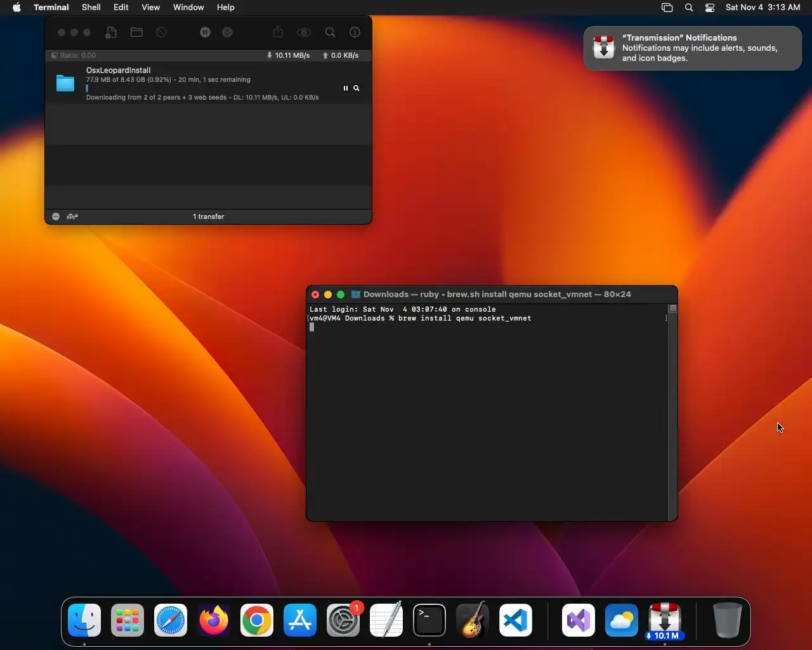Resume all transfers from Transmission toolbar
The width and height of the screenshot is (812, 650).
(227, 32)
